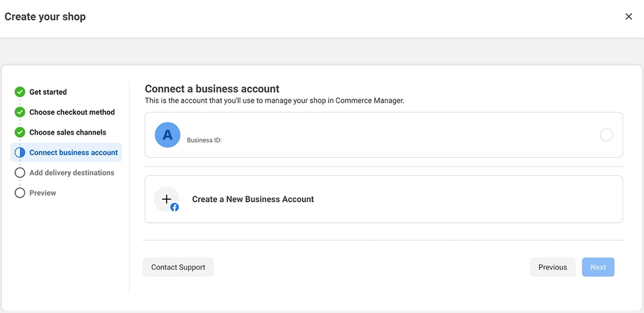Select the Preview step label
The height and width of the screenshot is (313, 644).
43,193
